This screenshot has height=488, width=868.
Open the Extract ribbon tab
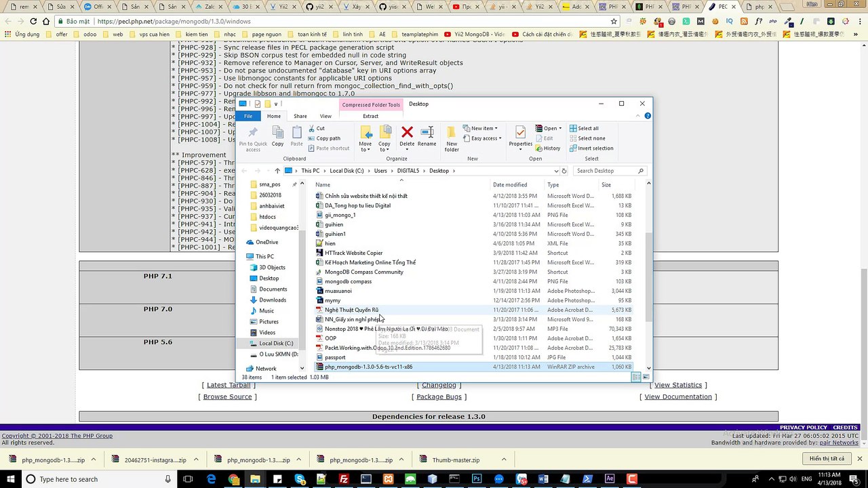click(371, 116)
